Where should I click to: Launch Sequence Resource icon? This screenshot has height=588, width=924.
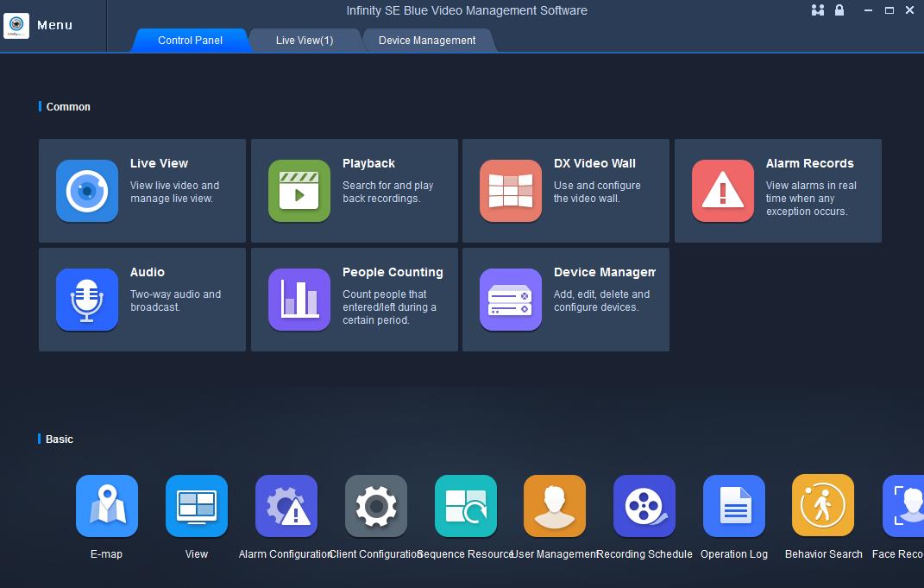coord(466,506)
